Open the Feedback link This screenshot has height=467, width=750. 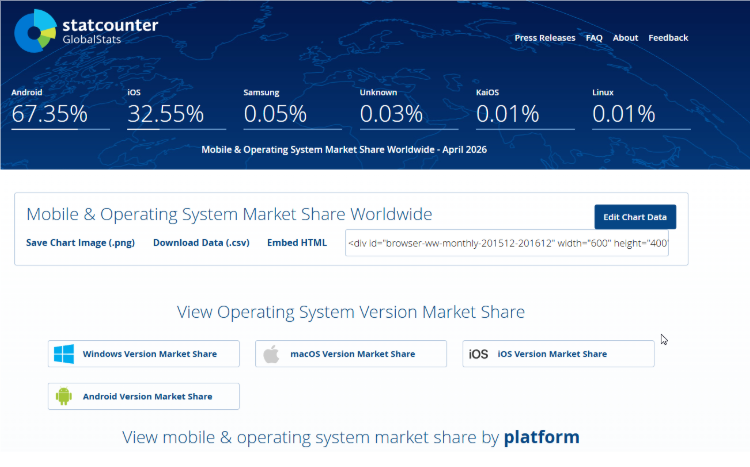pyautogui.click(x=668, y=38)
